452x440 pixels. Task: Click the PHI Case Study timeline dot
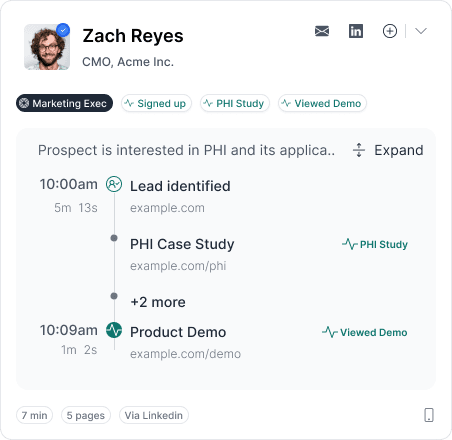(114, 238)
